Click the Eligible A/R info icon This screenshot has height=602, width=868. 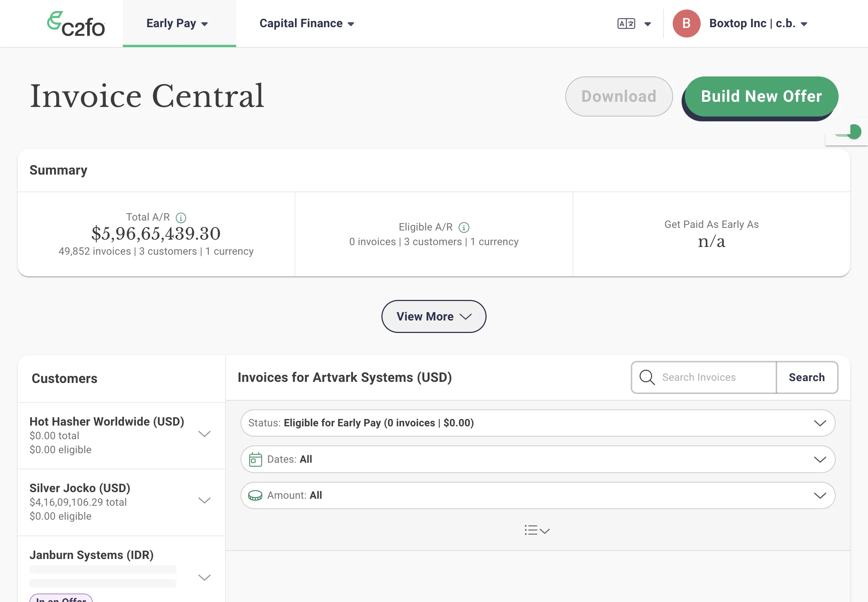[x=464, y=227]
